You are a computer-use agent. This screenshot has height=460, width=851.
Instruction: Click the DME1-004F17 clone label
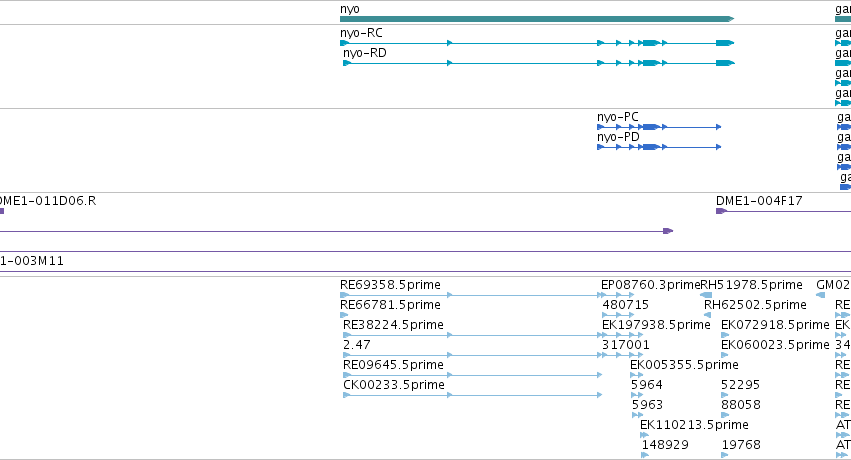pos(759,201)
